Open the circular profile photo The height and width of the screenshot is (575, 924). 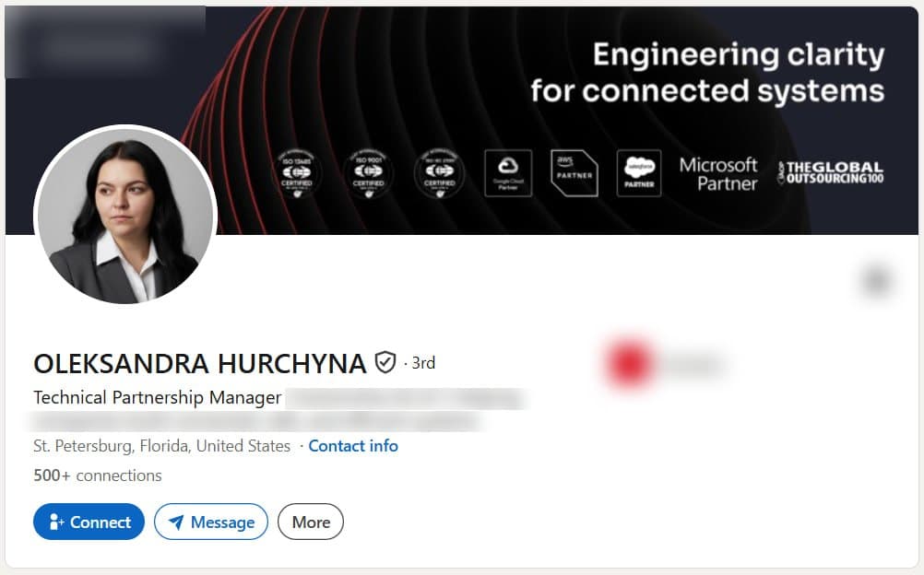point(125,215)
